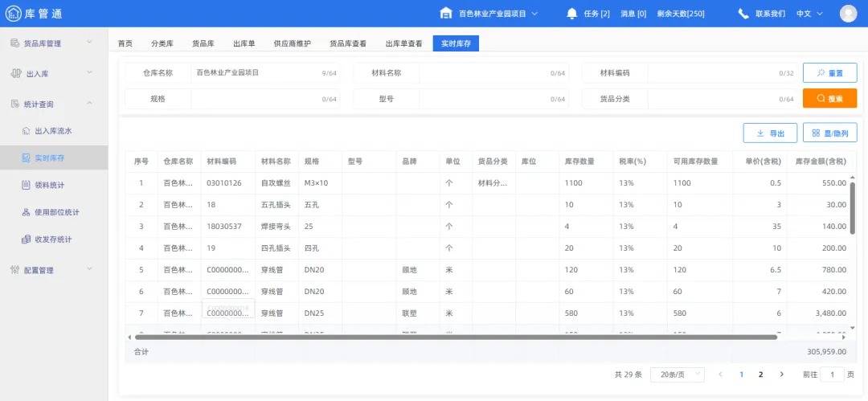The height and width of the screenshot is (401, 868).
Task: Click the scrollbar right arrow
Action: pyautogui.click(x=844, y=337)
